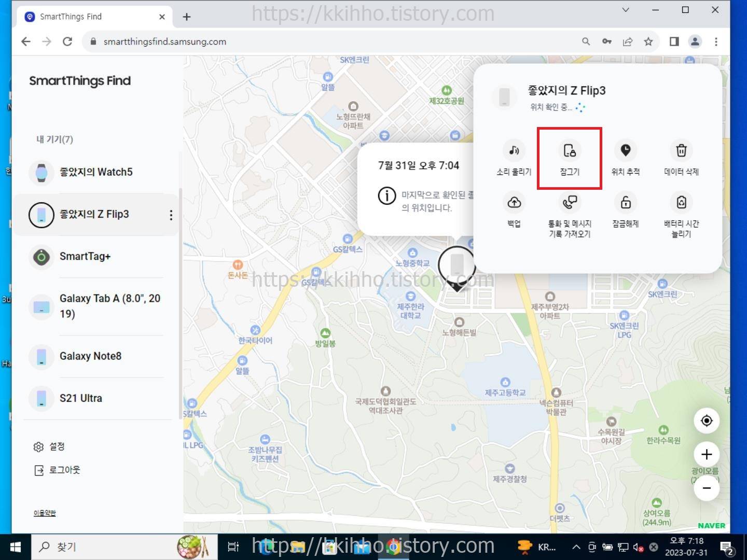
Task: Click the address bar URL
Action: click(165, 41)
